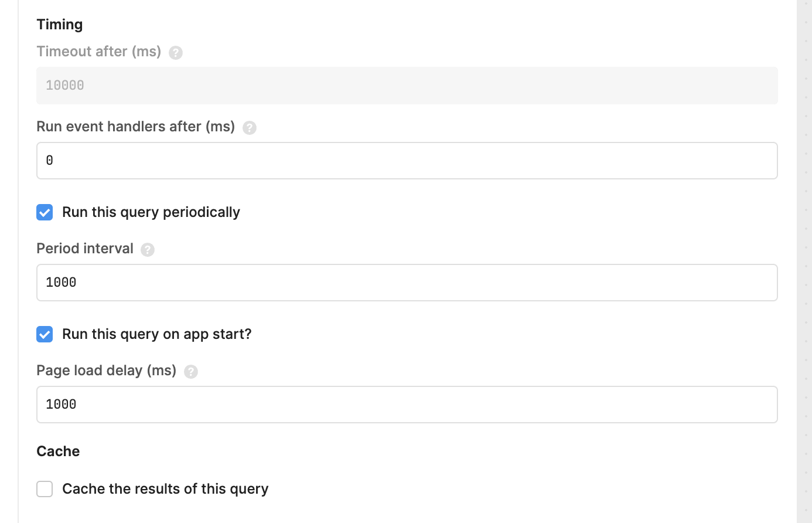Click the Page load delay (ms) label

click(107, 371)
